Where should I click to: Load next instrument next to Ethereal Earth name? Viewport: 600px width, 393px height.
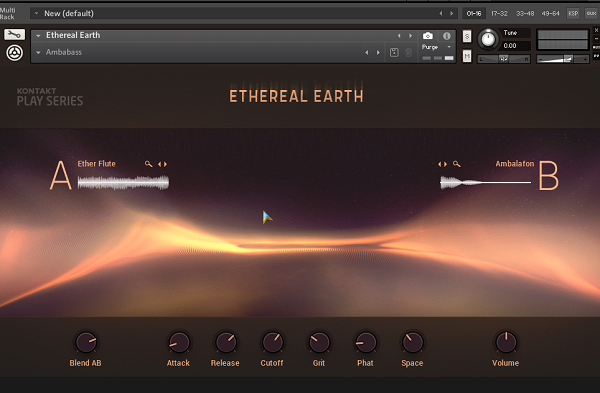[x=411, y=36]
